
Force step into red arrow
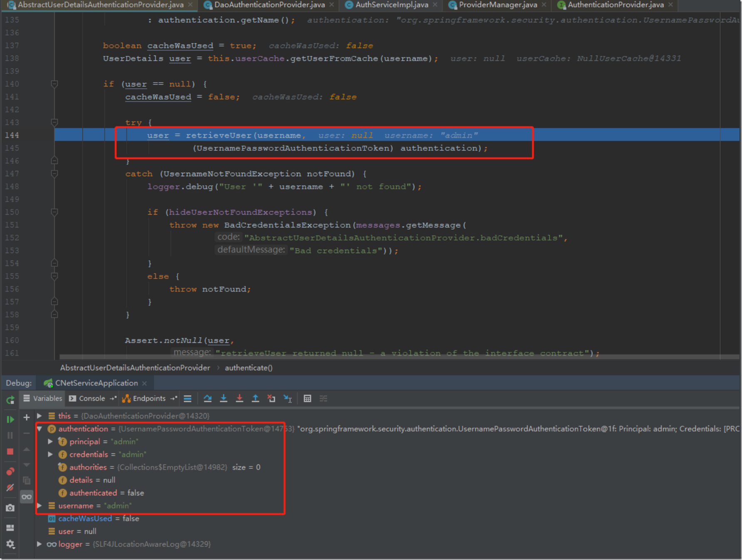coord(239,399)
